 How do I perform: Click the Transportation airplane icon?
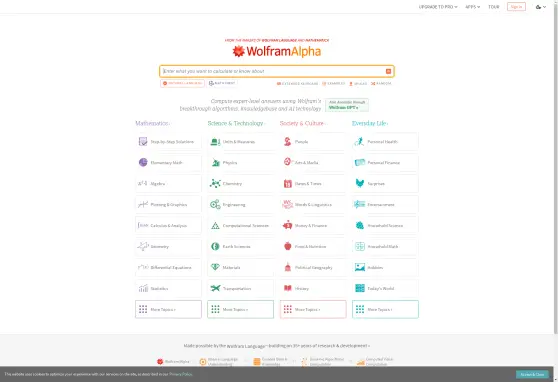point(215,288)
